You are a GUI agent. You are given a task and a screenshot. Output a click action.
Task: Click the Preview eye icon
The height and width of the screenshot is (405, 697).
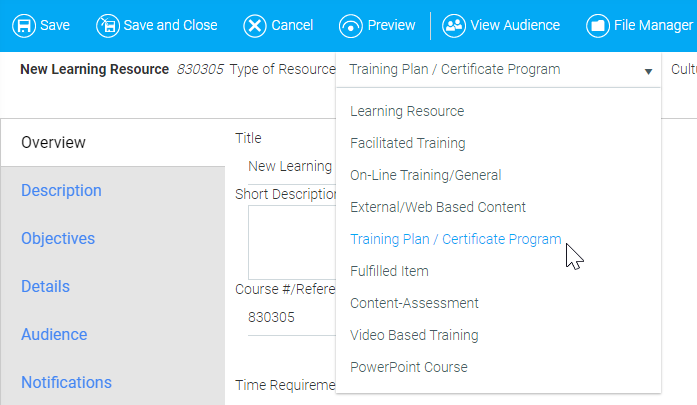351,25
